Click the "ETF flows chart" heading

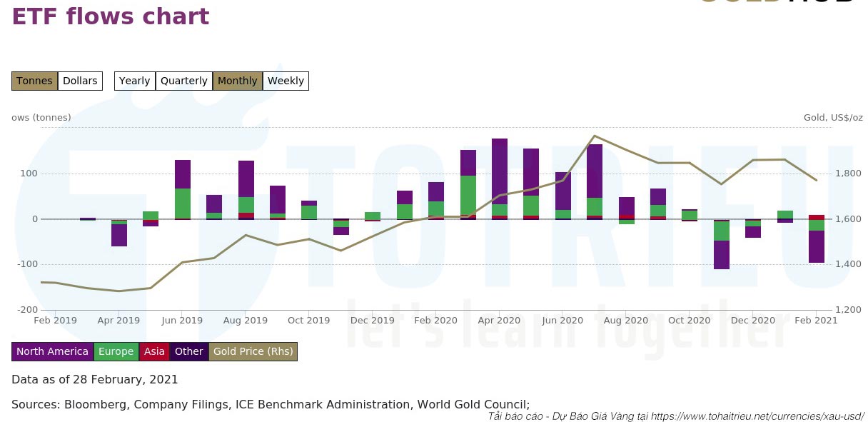point(111,16)
